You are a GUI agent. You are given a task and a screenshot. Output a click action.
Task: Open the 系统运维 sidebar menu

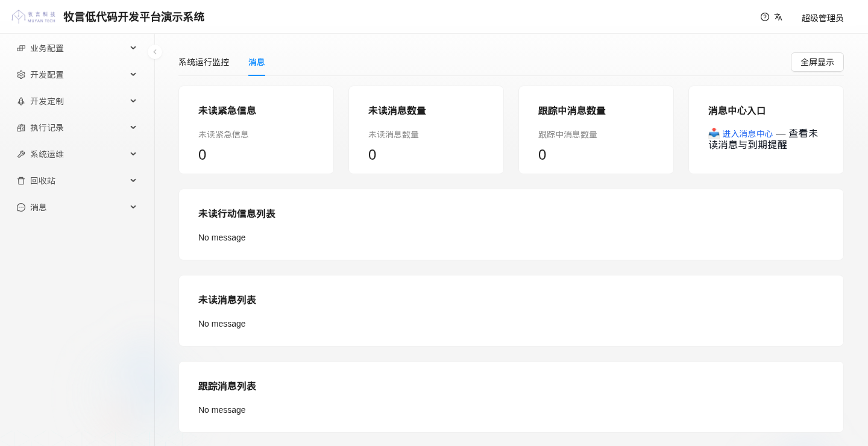[77, 154]
